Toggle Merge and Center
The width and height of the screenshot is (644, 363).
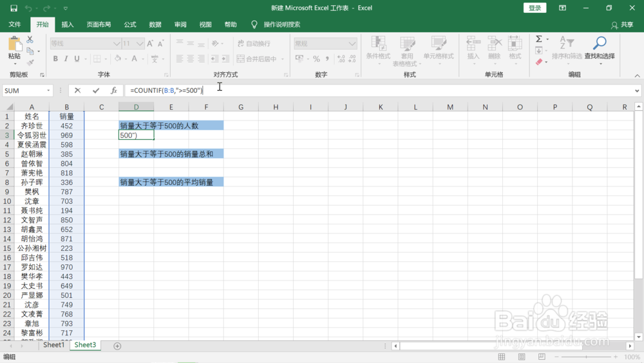pos(258,59)
